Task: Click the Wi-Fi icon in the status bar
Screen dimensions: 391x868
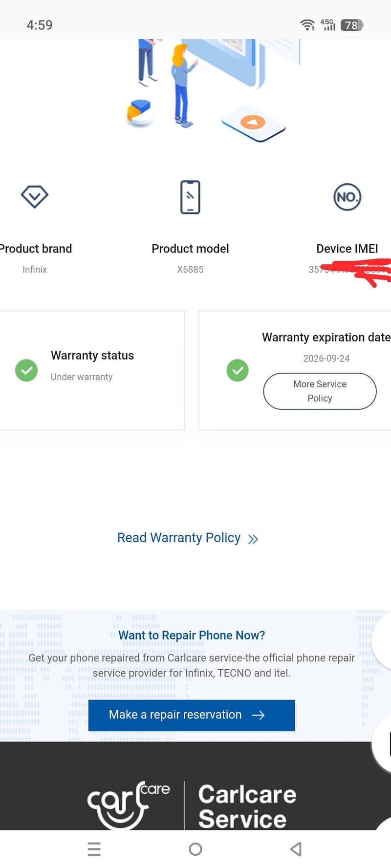Action: (x=308, y=25)
